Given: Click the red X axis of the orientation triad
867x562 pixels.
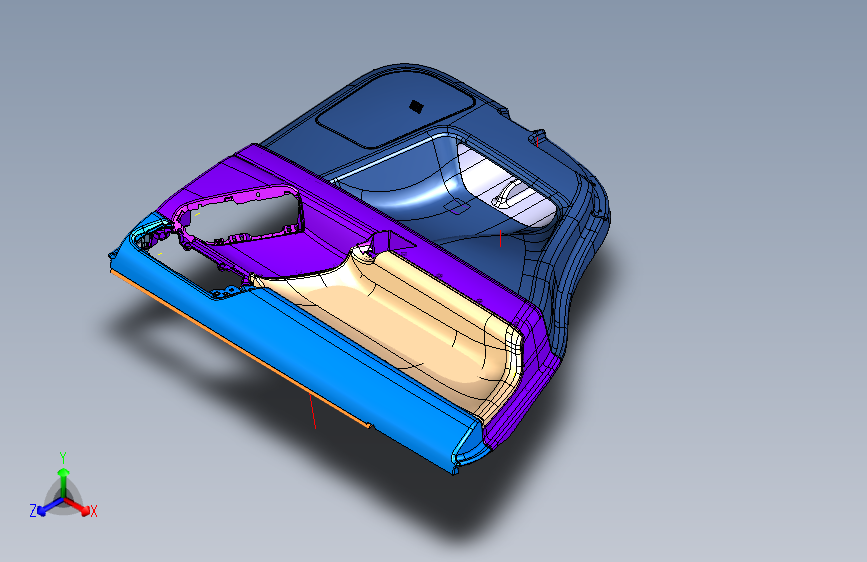Looking at the screenshot, I should pos(79,507).
